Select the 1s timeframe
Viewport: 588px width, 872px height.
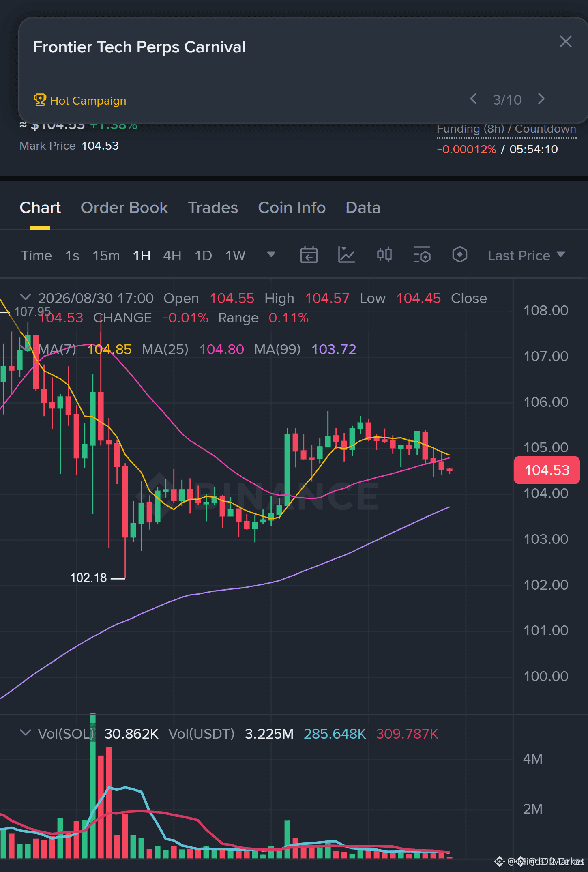point(72,256)
